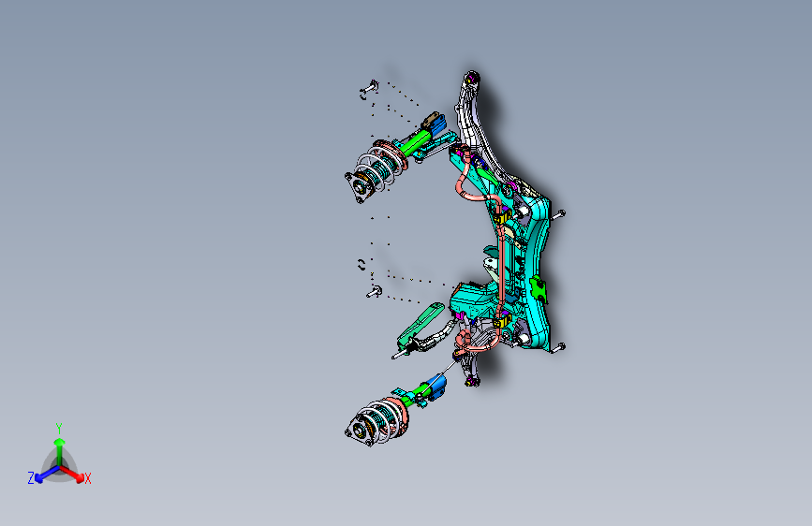
Task: Select the exploded bolt at the top left
Action: coord(369,87)
